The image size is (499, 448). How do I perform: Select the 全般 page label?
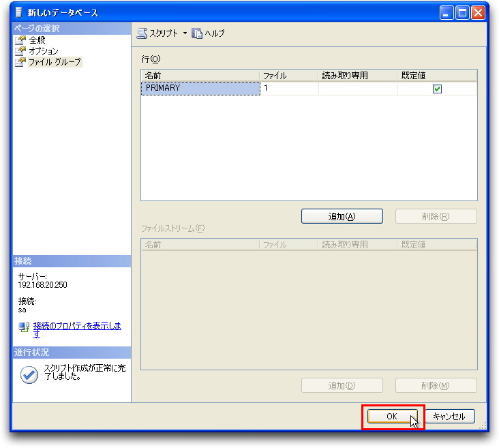pyautogui.click(x=37, y=40)
